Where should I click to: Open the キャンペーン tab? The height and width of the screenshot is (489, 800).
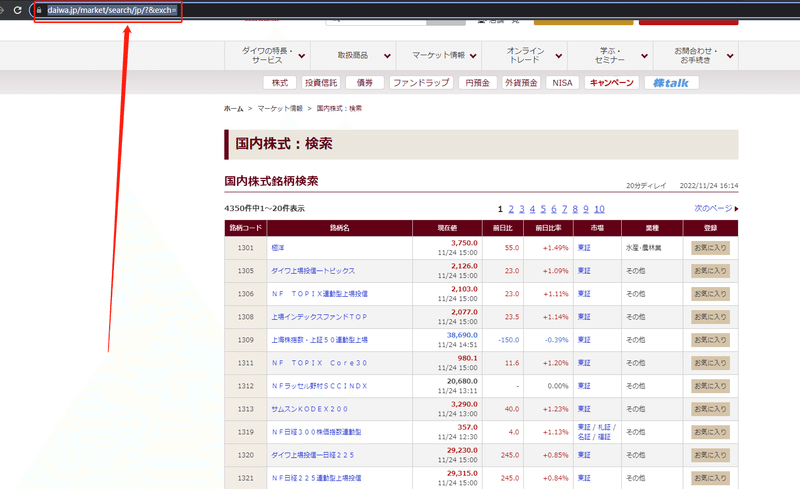coord(612,83)
